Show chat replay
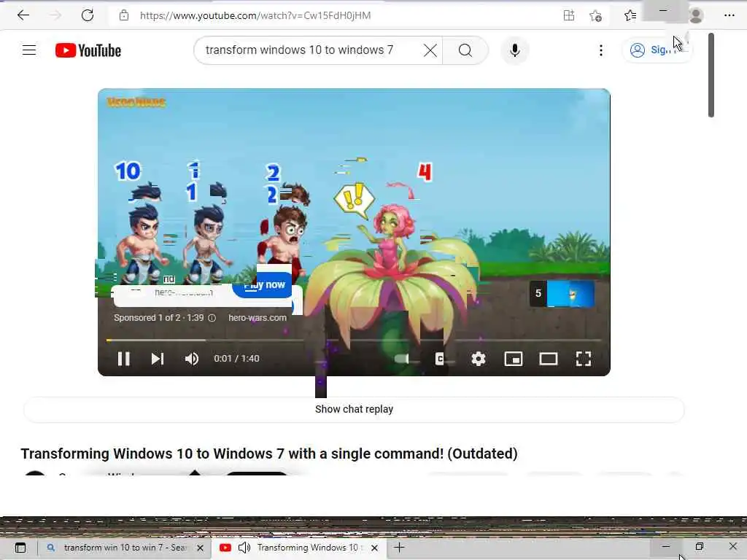Viewport: 747px width, 560px height. tap(354, 409)
